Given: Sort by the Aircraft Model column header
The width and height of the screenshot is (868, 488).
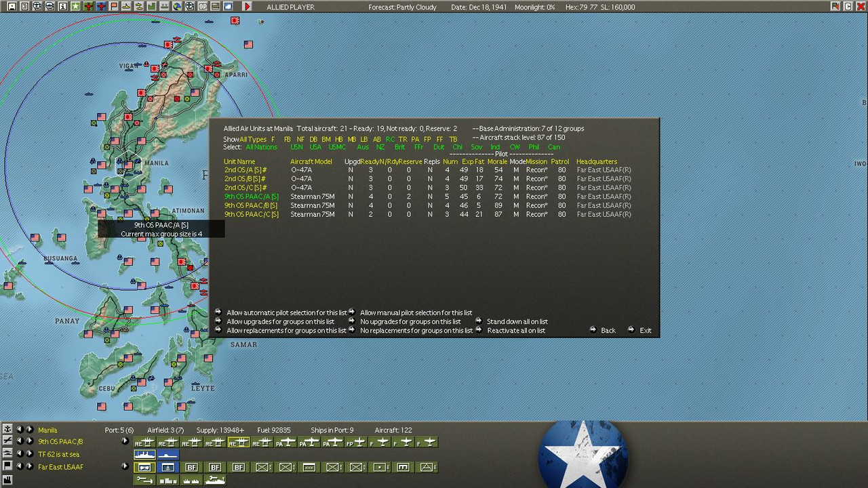Looking at the screenshot, I should pyautogui.click(x=311, y=162).
